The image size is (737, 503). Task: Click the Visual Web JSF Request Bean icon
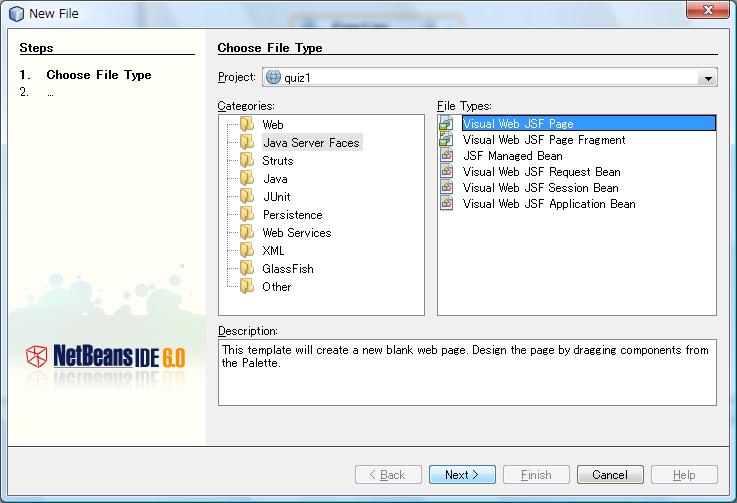(x=446, y=172)
